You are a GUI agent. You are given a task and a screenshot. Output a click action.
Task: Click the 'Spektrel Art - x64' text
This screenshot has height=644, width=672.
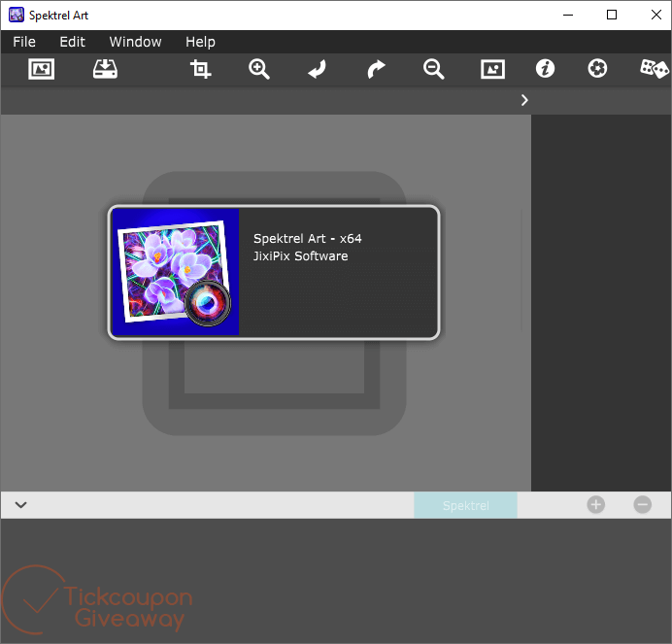307,238
